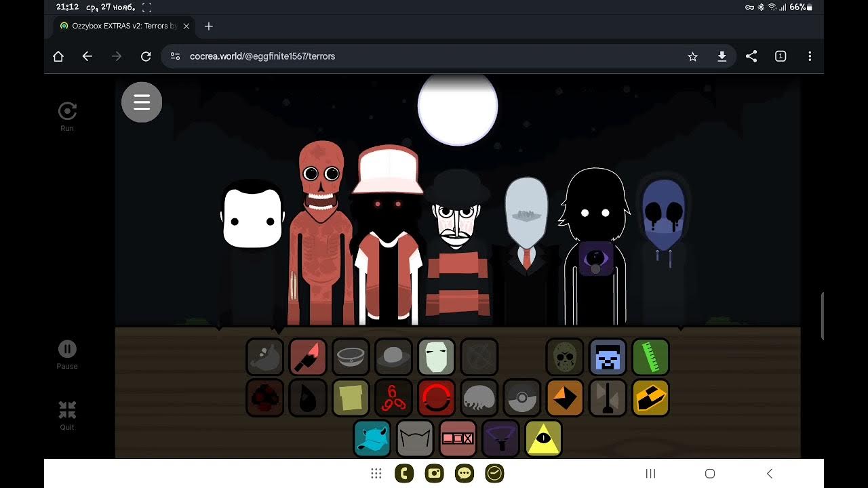Go to browser home page
This screenshot has height=488, width=868.
coord(58,56)
